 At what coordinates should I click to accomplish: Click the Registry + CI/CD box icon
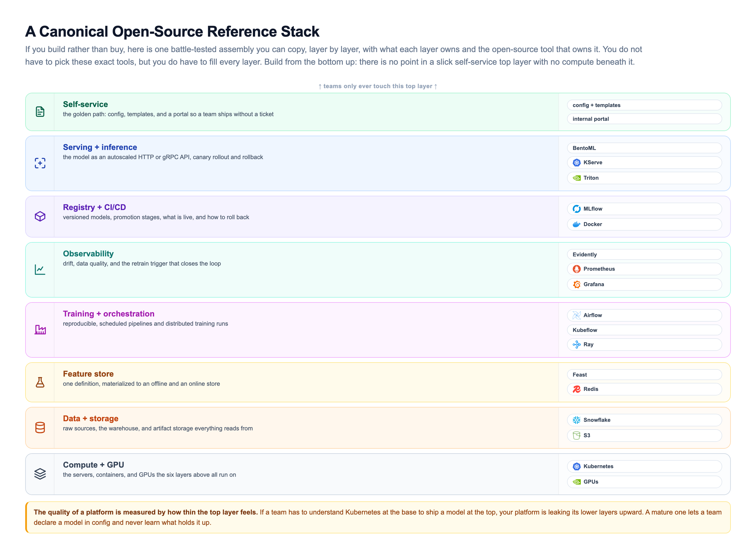(40, 216)
